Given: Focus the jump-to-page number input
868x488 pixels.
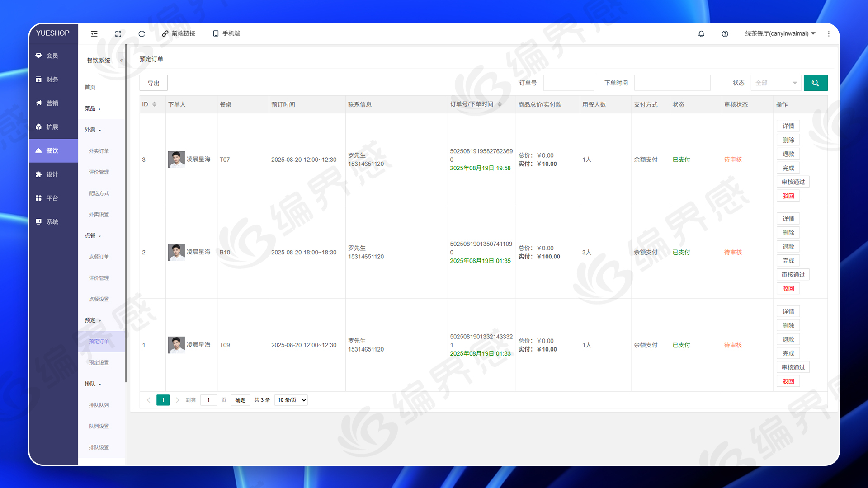Looking at the screenshot, I should pos(208,400).
